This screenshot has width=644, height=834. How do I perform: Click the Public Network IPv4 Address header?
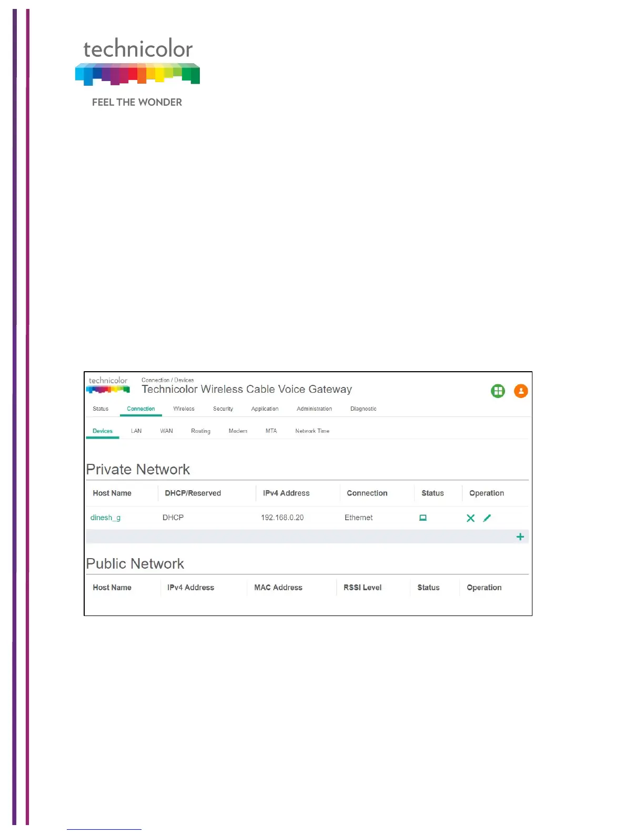click(190, 588)
